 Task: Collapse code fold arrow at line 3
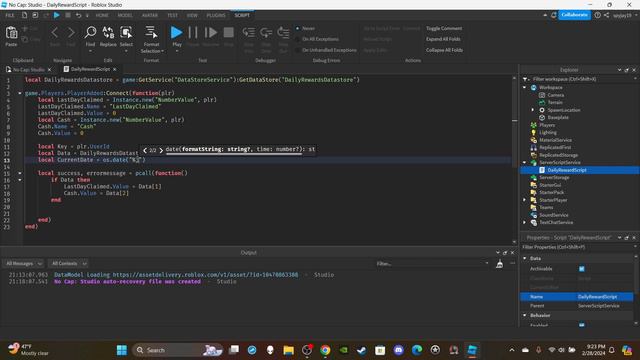tap(20, 93)
